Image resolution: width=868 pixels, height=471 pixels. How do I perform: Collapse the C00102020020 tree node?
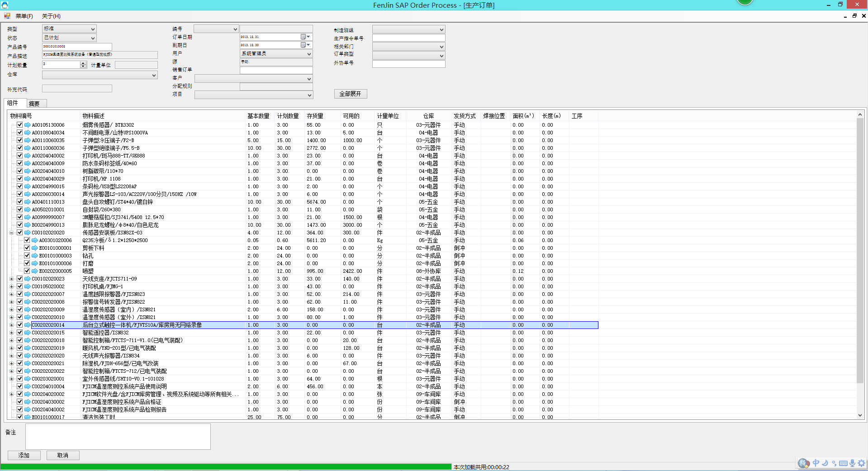[11, 233]
